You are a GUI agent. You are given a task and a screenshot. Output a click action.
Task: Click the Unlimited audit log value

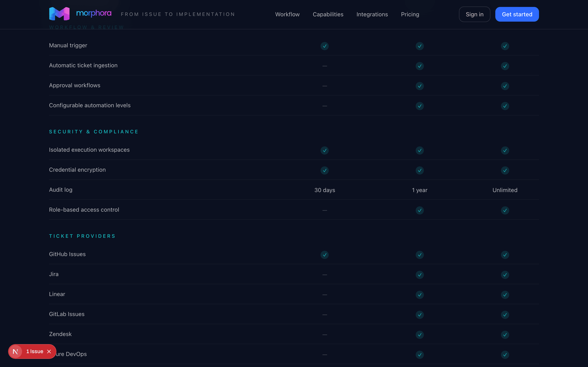click(505, 190)
